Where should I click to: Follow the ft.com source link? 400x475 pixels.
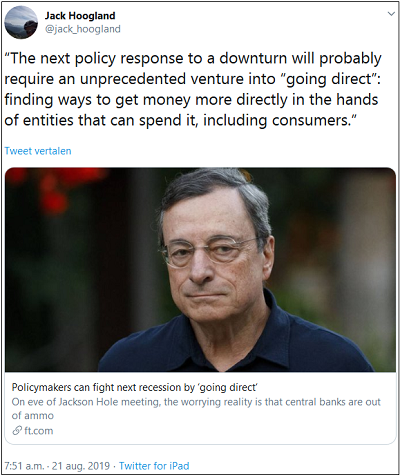[x=39, y=431]
